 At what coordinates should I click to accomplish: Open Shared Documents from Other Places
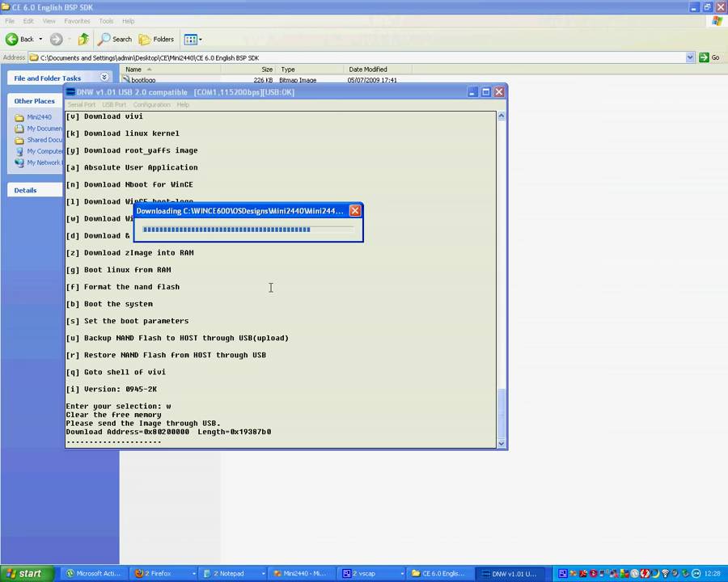(x=38, y=140)
